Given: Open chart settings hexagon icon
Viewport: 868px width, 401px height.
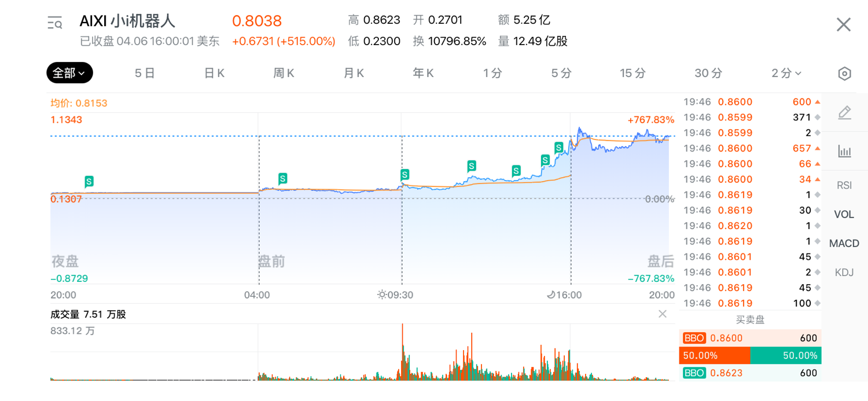Looking at the screenshot, I should tap(844, 73).
